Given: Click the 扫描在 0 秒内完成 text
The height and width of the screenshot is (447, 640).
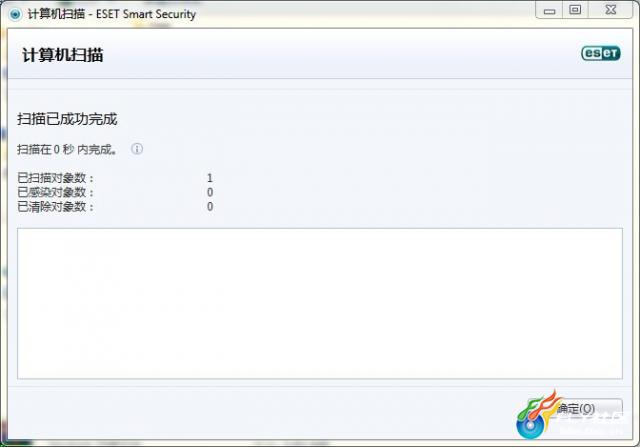Looking at the screenshot, I should [68, 149].
